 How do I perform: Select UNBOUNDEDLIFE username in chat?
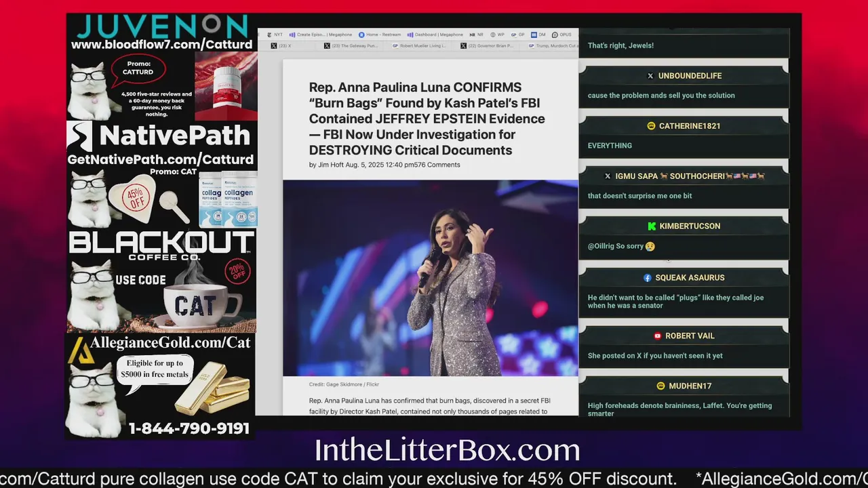[x=690, y=76]
